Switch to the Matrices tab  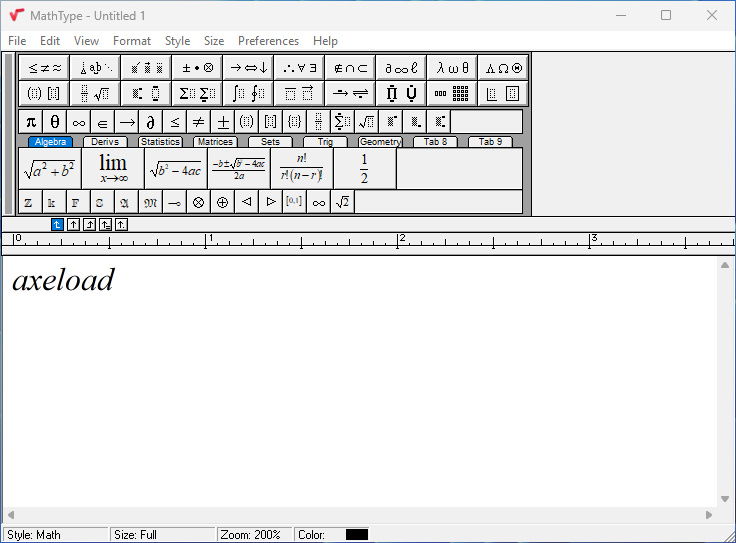(x=215, y=142)
